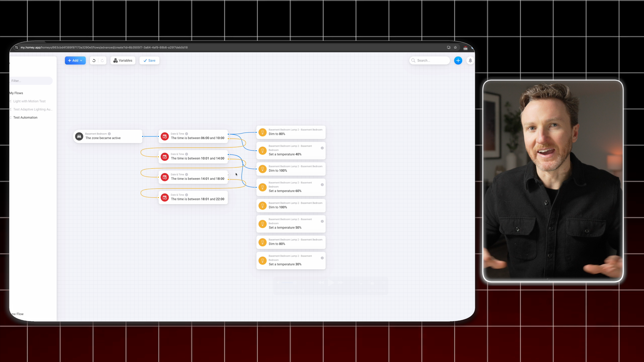Bookmark page with browser star icon
Image resolution: width=644 pixels, height=362 pixels.
tap(455, 47)
